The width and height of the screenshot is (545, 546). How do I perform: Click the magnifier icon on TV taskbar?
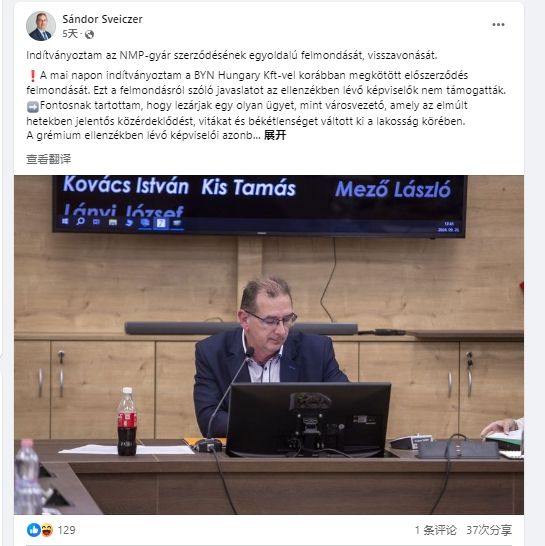[81, 221]
